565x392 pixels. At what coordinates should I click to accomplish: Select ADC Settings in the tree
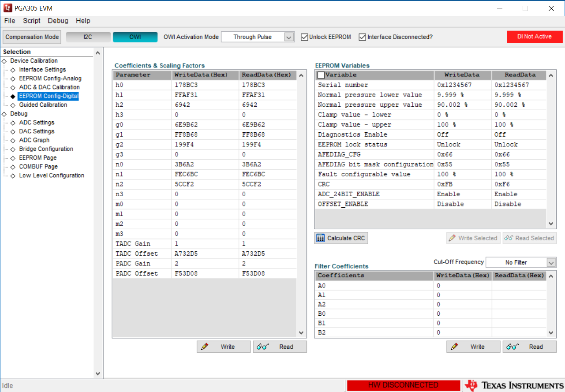tap(37, 123)
